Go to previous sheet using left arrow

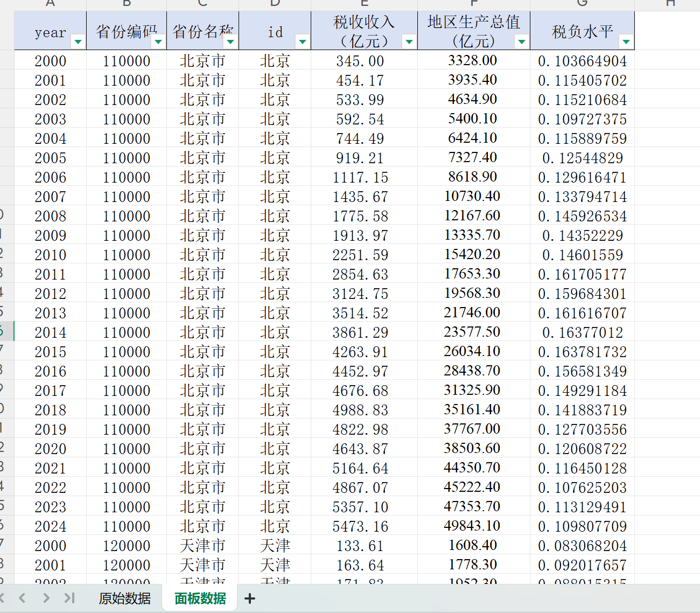[22, 598]
